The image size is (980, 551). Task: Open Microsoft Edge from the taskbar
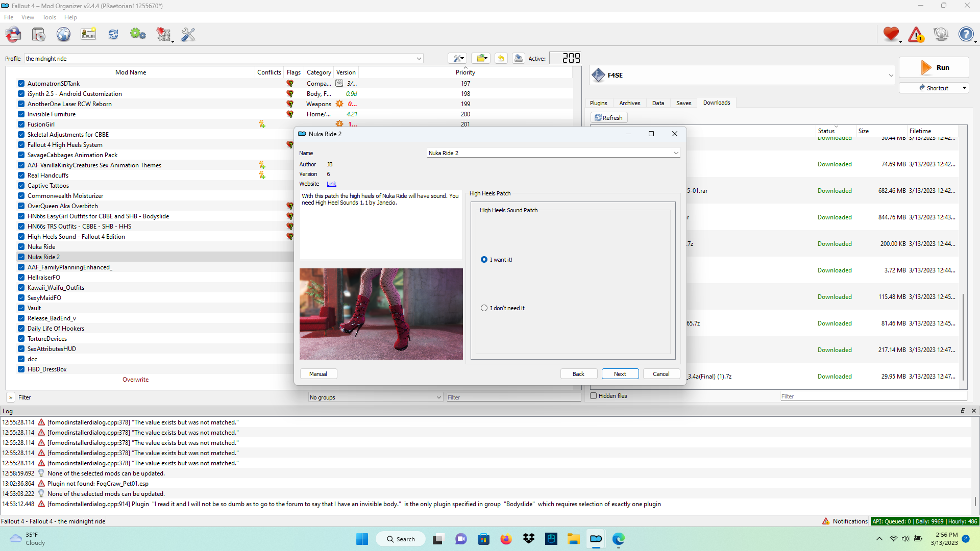(619, 539)
